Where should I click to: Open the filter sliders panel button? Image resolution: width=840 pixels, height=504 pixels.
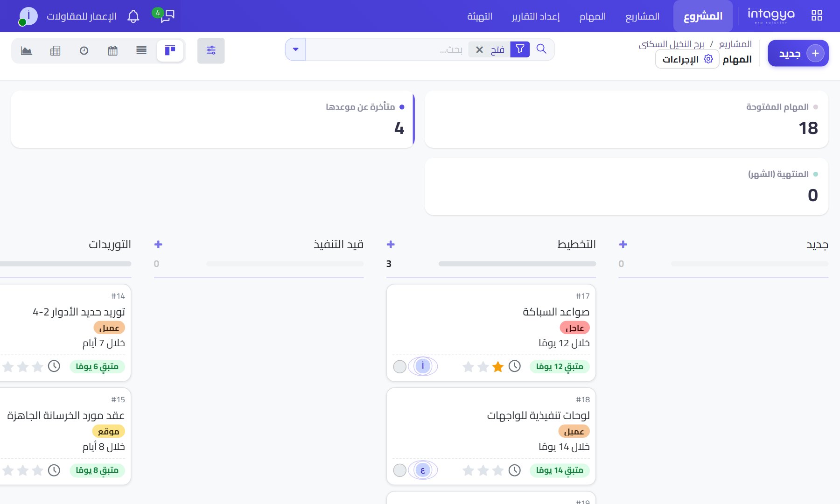click(211, 50)
